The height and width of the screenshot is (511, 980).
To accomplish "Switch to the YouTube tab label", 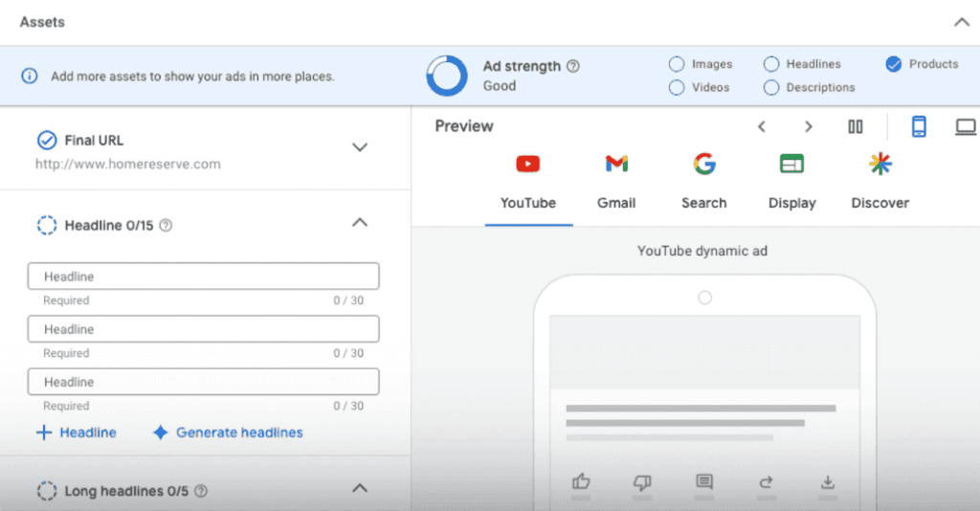I will coord(528,203).
